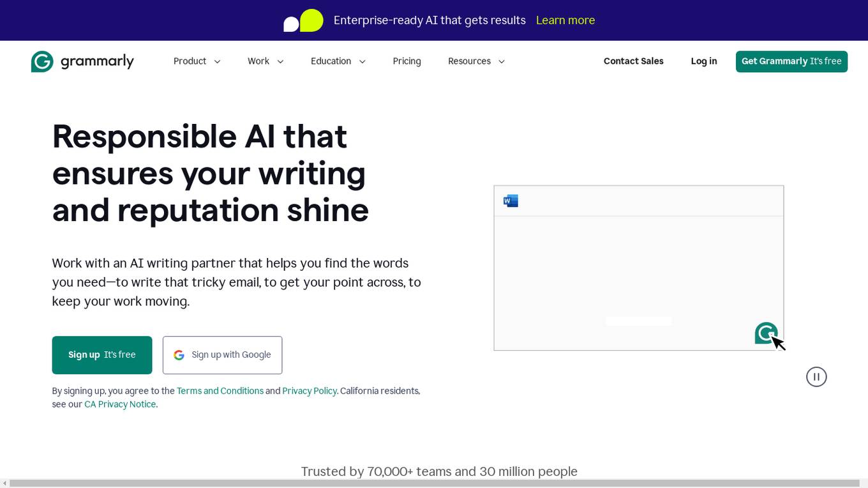This screenshot has height=488, width=868.
Task: Click Sign up with Google button
Action: (x=222, y=355)
